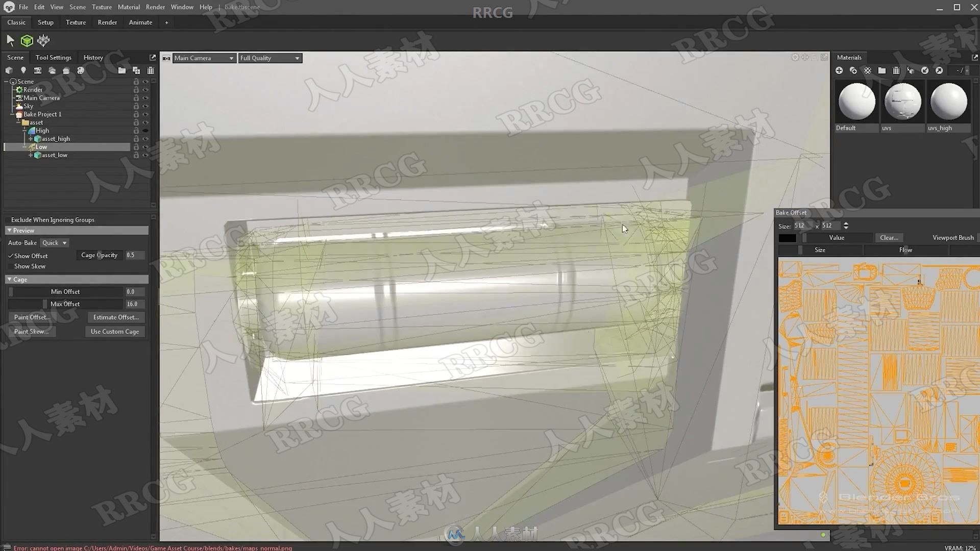Expand the Preview section expander
The width and height of the screenshot is (980, 551).
pyautogui.click(x=9, y=230)
